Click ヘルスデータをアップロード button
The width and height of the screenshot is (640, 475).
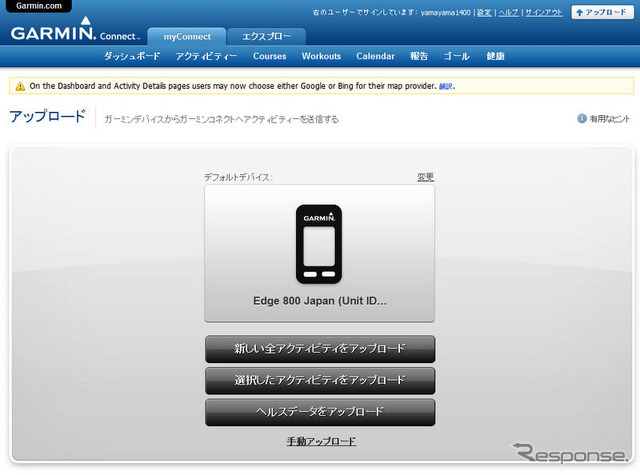click(x=320, y=412)
